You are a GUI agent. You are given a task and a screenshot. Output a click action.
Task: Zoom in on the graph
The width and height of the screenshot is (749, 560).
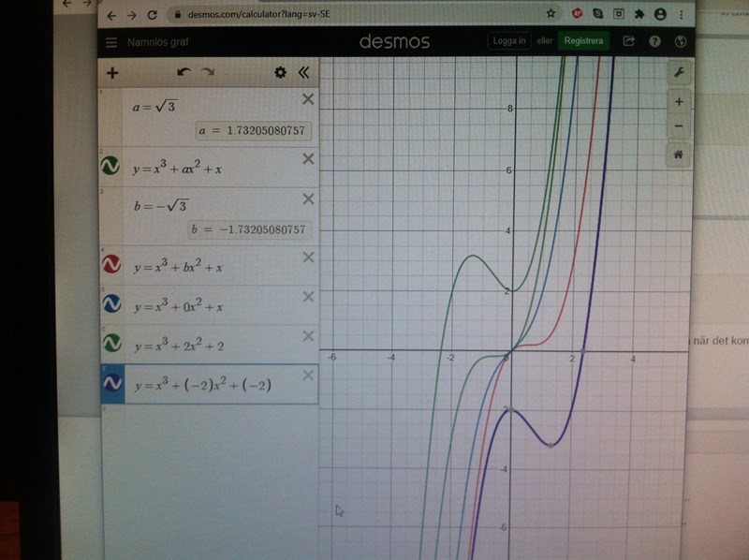click(679, 101)
